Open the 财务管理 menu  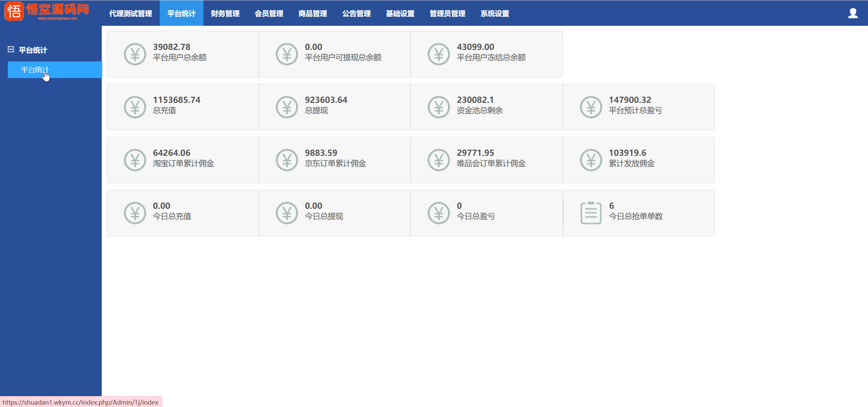[x=225, y=14]
